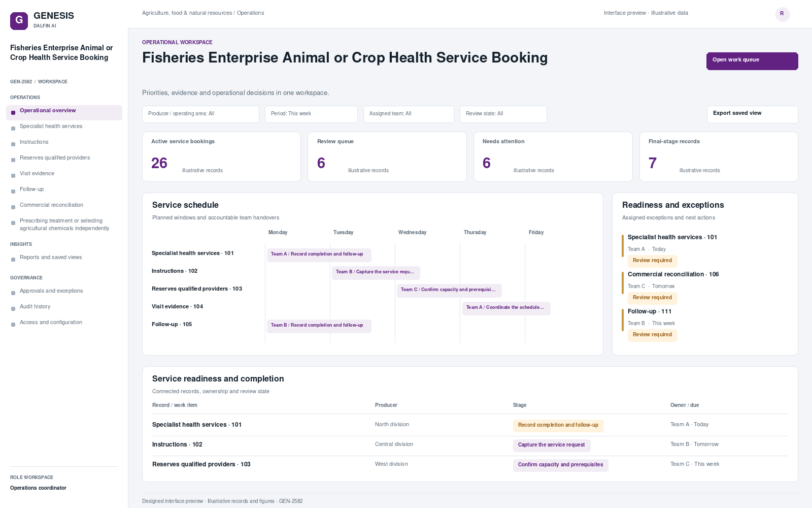Image resolution: width=812 pixels, height=508 pixels.
Task: Select Team C Confirm capacity schedule block
Action: point(449,290)
